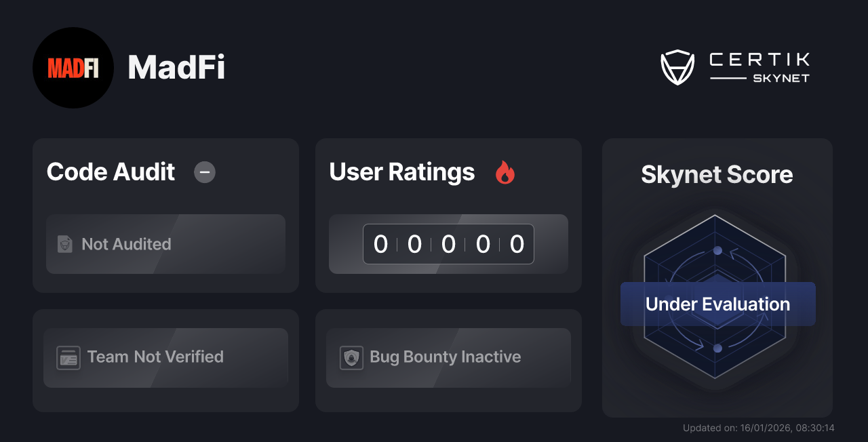This screenshot has width=868, height=442.
Task: Select the CertiK shield emblem
Action: point(677,66)
